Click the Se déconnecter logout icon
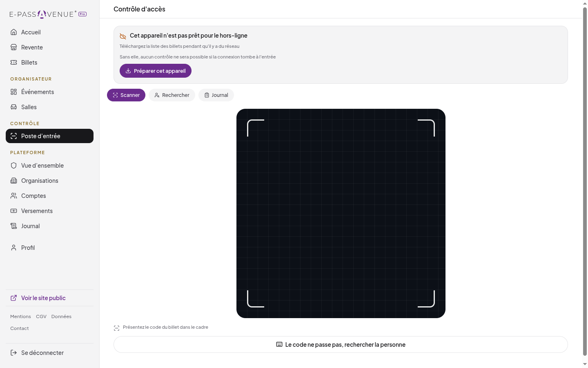 click(x=14, y=353)
